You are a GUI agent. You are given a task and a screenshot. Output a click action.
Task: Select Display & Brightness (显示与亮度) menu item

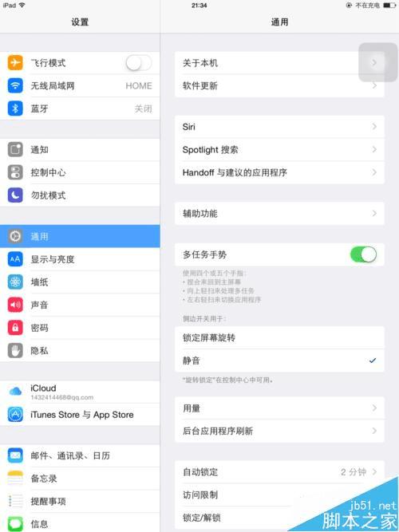pos(80,259)
